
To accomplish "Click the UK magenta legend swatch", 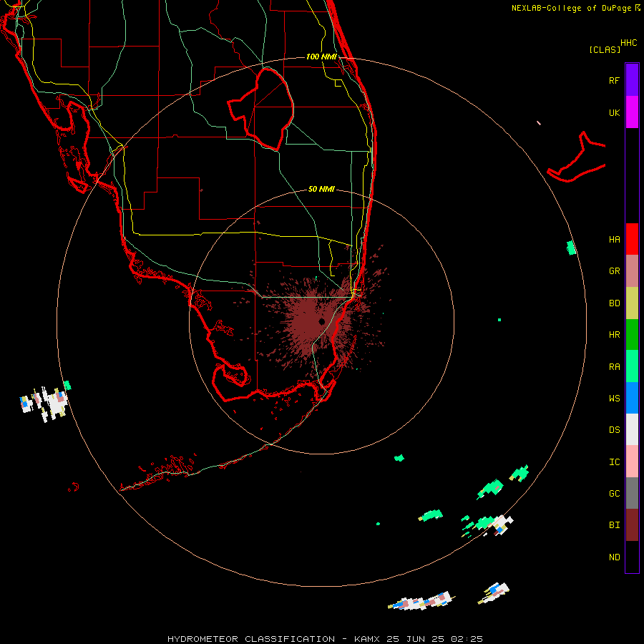I will tap(632, 112).
